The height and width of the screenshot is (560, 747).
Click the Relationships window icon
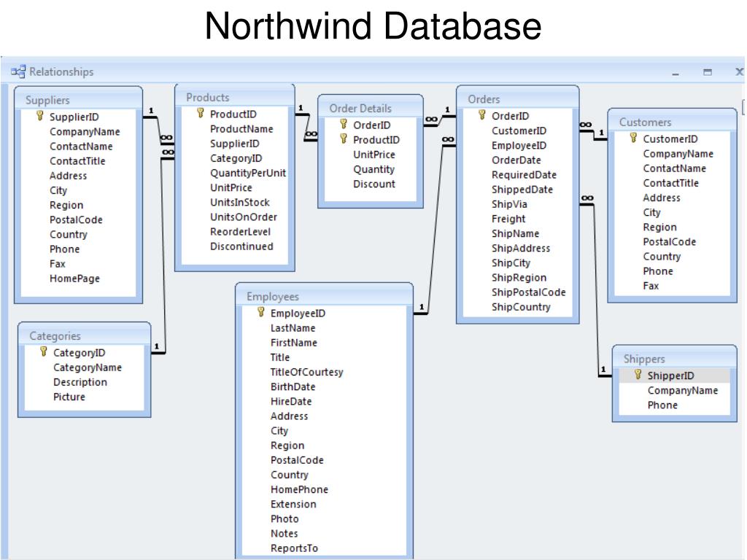point(18,71)
